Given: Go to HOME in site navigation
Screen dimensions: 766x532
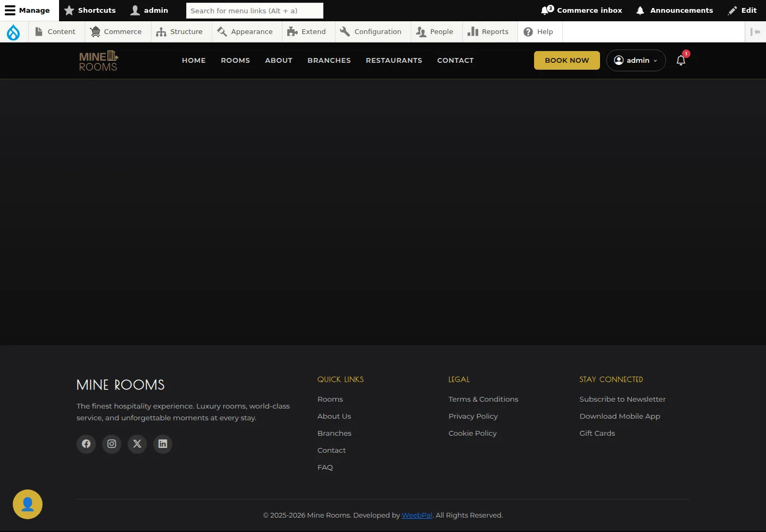Looking at the screenshot, I should click(x=194, y=61).
